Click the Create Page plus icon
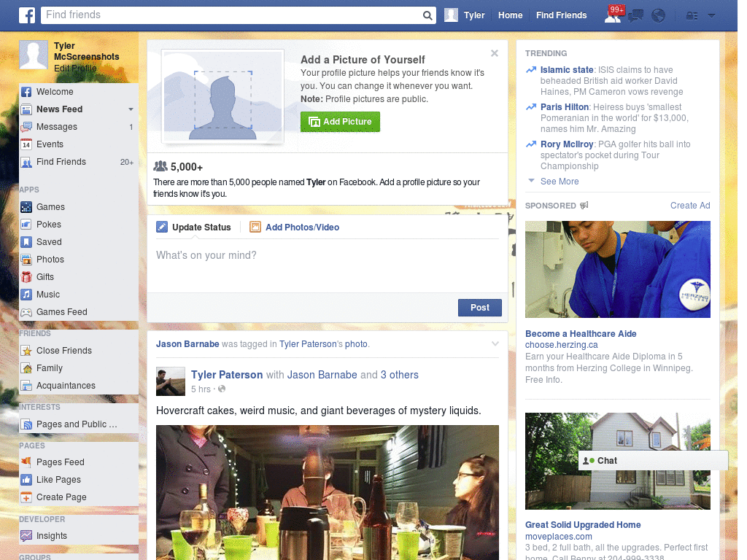The height and width of the screenshot is (560, 747). [x=26, y=497]
